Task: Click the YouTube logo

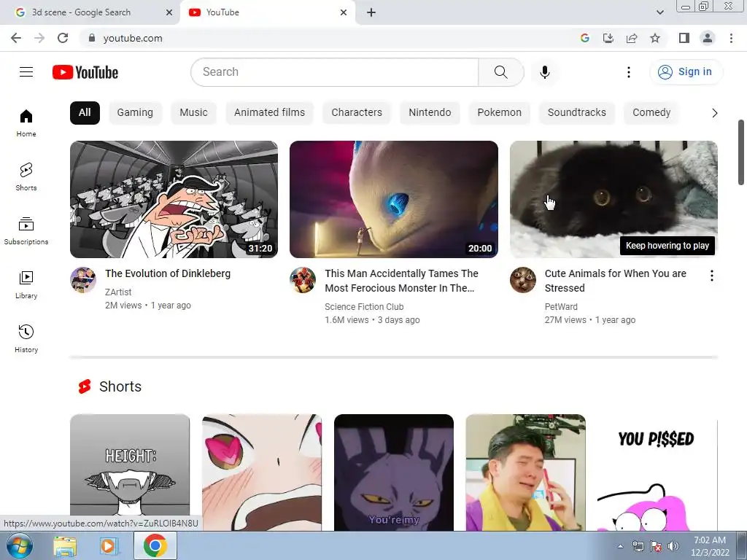Action: click(x=85, y=72)
